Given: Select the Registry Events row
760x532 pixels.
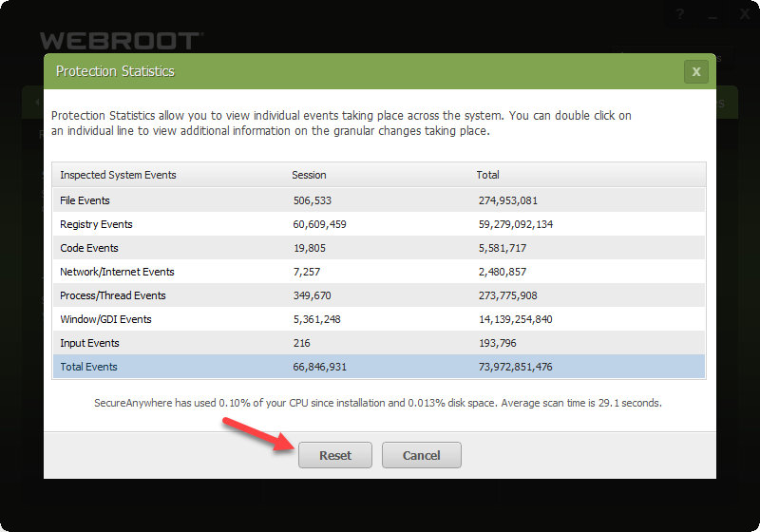Looking at the screenshot, I should [378, 224].
